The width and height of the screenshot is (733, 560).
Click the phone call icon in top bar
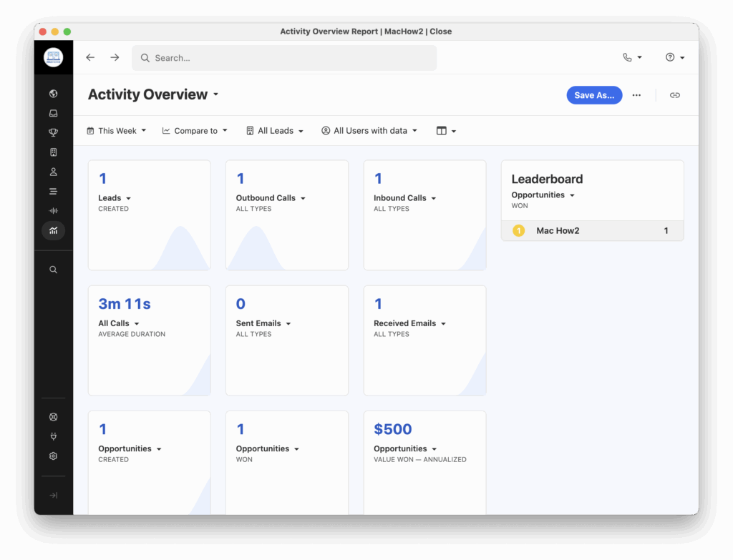click(x=631, y=57)
